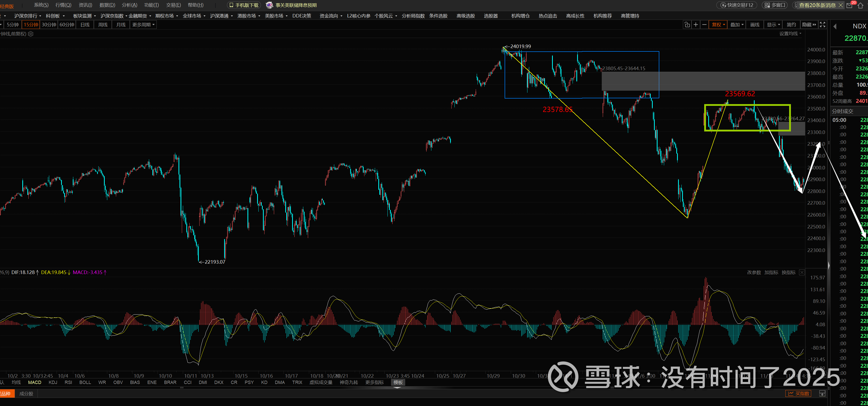Click 快速交易F12 button
868x406 pixels.
(737, 5)
